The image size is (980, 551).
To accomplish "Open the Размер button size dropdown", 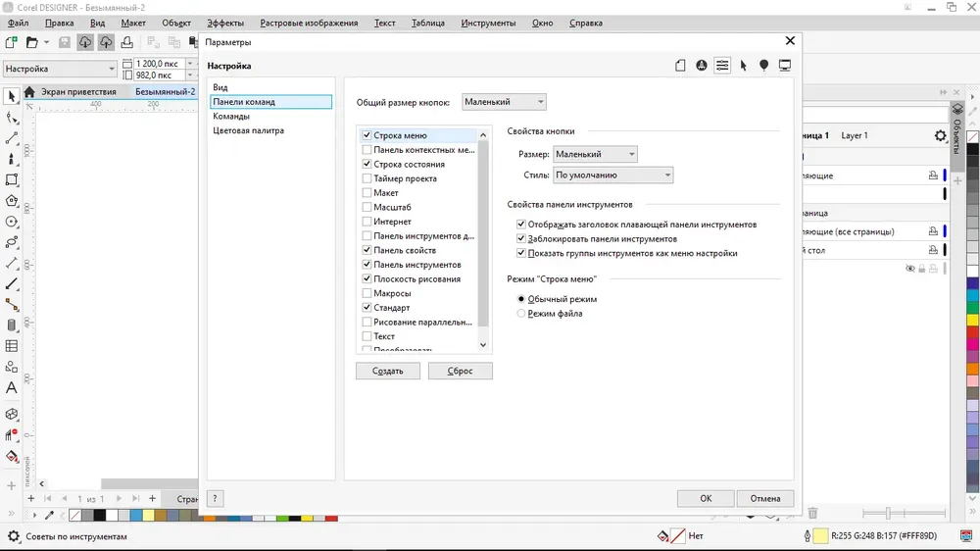I will [x=595, y=154].
